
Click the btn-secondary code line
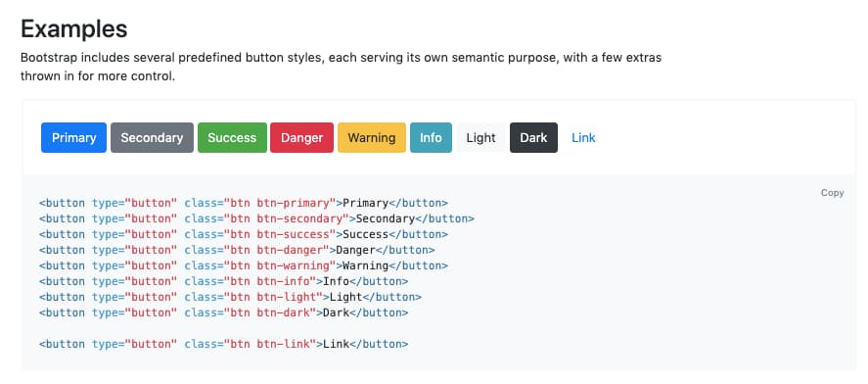point(256,218)
